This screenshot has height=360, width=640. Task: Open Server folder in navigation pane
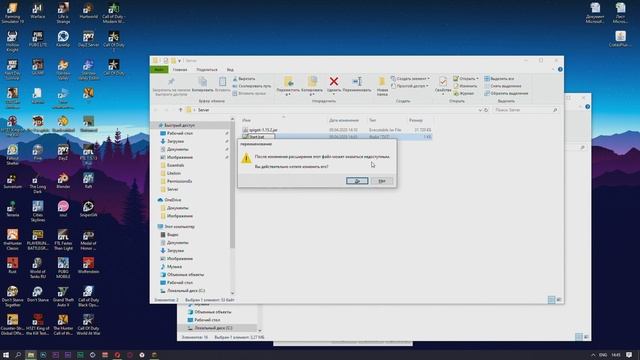(x=173, y=189)
